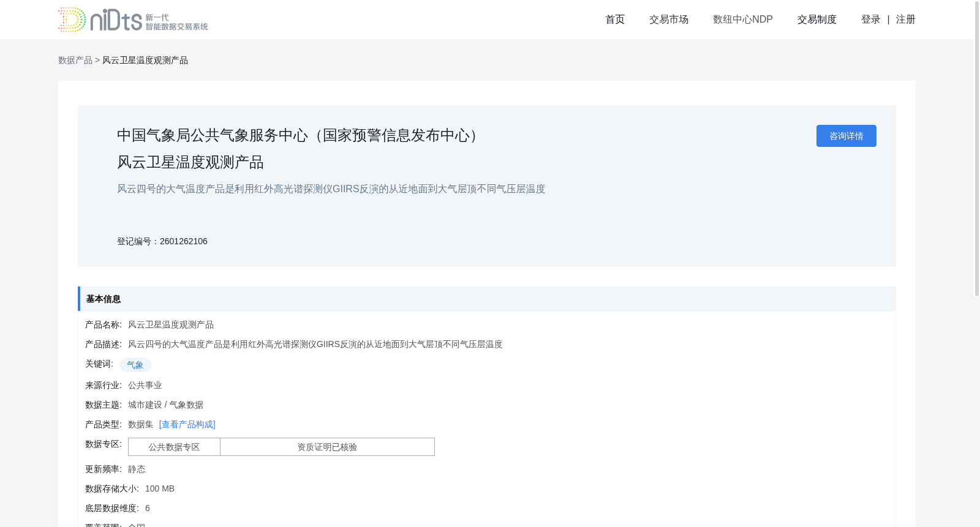The height and width of the screenshot is (527, 980).
Task: Click the 注册 link
Action: [906, 20]
